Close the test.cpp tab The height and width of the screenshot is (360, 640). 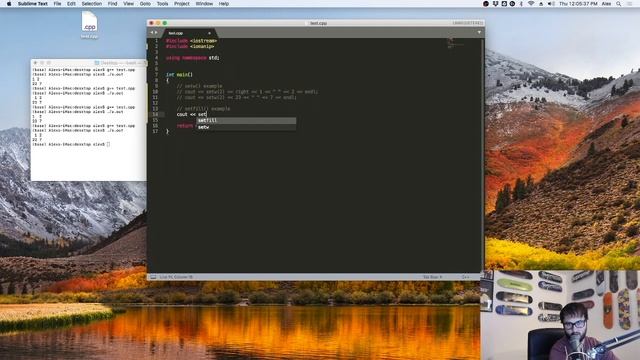click(210, 33)
